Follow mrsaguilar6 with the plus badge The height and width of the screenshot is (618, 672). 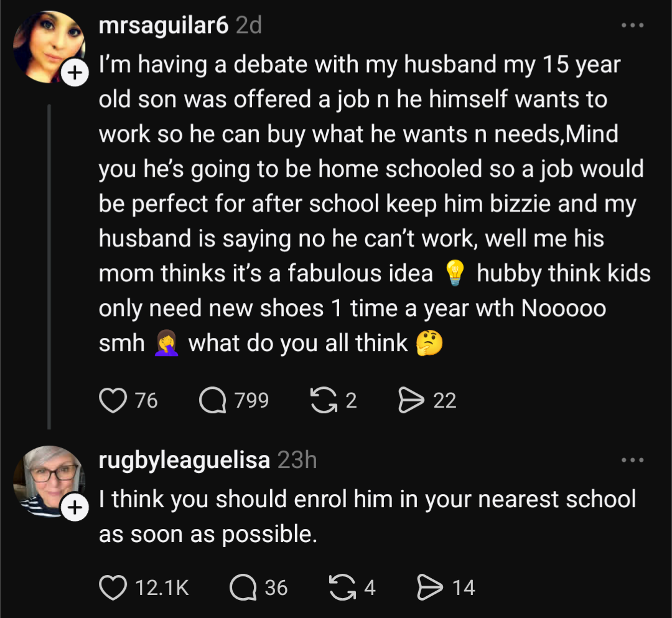[x=74, y=73]
